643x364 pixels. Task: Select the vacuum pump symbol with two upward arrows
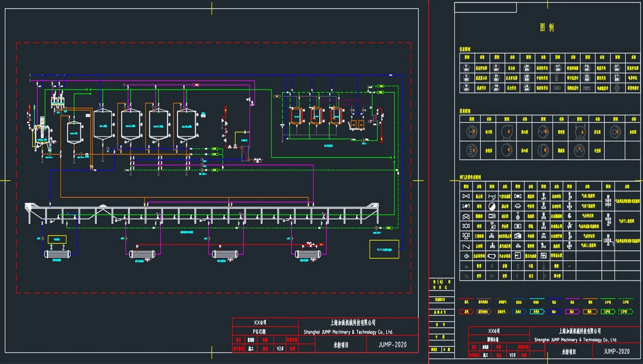pyautogui.click(x=580, y=132)
